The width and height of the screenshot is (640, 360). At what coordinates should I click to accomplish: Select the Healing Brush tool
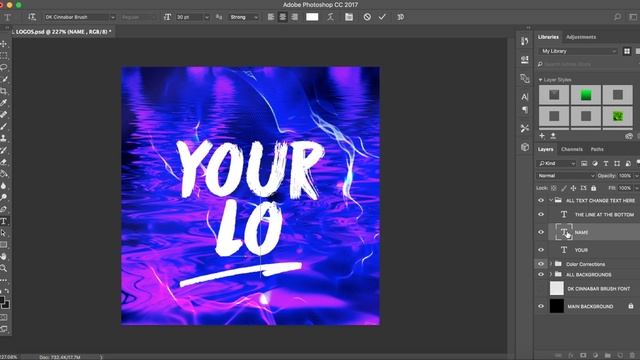(x=4, y=115)
